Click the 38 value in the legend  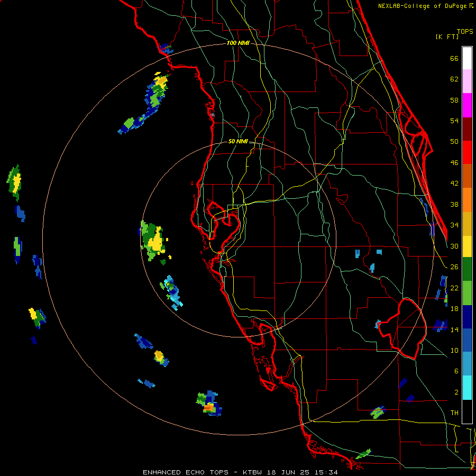tap(454, 204)
